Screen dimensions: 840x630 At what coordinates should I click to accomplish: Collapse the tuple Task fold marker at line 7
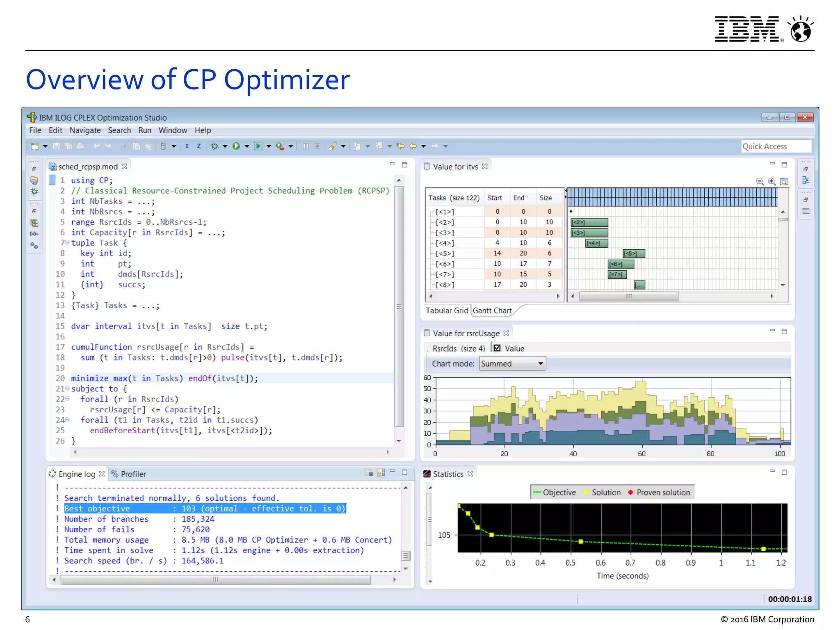click(67, 243)
